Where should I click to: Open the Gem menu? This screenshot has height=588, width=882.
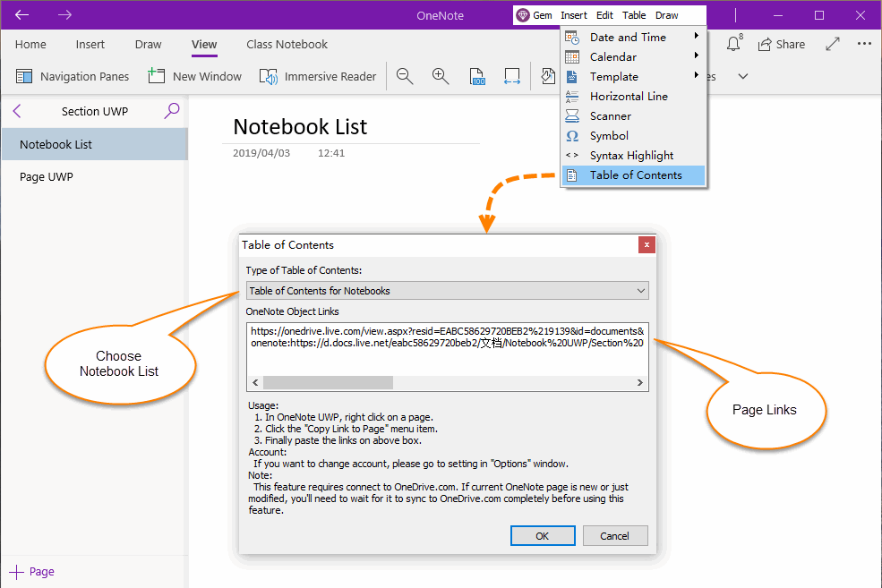click(x=535, y=15)
